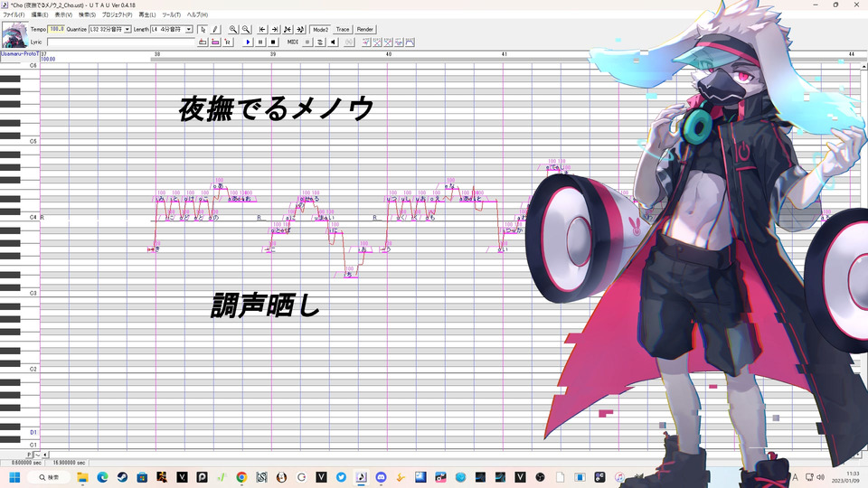868x488 pixels.
Task: Click the taskbar search box
Action: click(x=50, y=477)
